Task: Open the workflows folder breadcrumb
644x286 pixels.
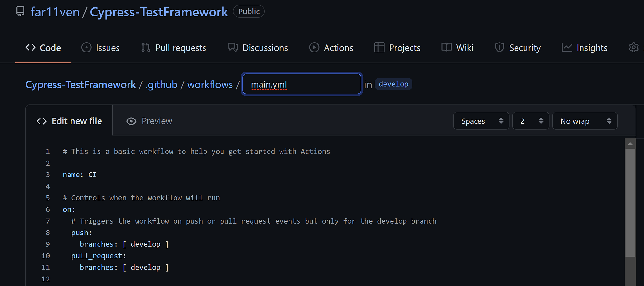Action: (x=210, y=84)
